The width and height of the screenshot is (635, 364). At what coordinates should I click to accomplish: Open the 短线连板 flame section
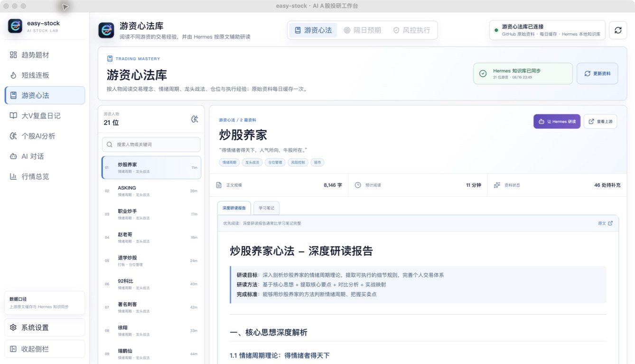coord(45,75)
